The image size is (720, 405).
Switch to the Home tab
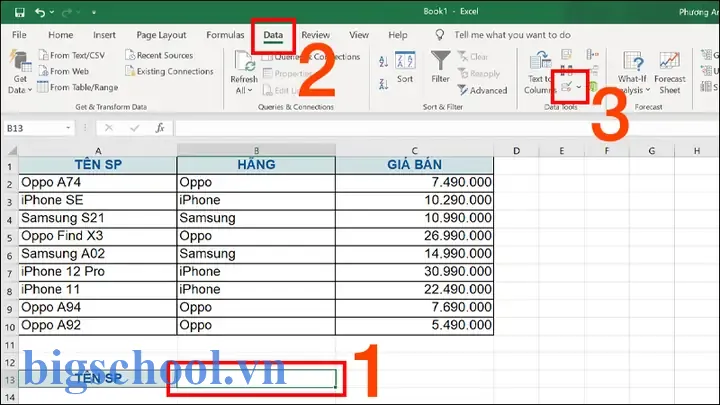pos(61,35)
